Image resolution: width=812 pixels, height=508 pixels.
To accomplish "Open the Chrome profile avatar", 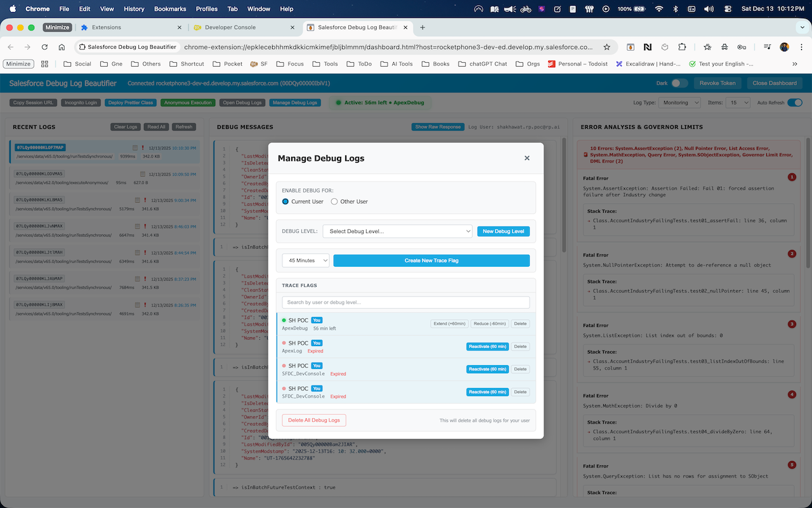I will pyautogui.click(x=785, y=48).
